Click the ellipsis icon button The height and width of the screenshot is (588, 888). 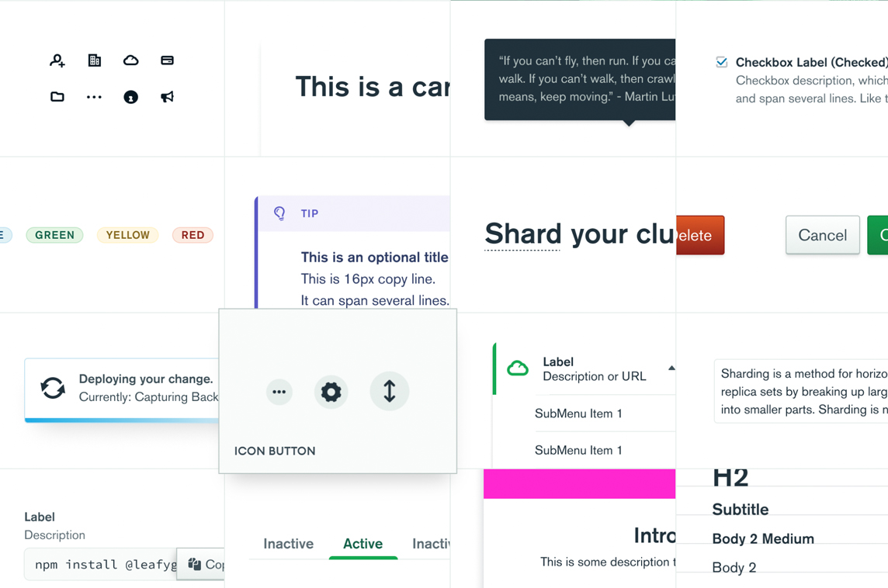(x=279, y=392)
